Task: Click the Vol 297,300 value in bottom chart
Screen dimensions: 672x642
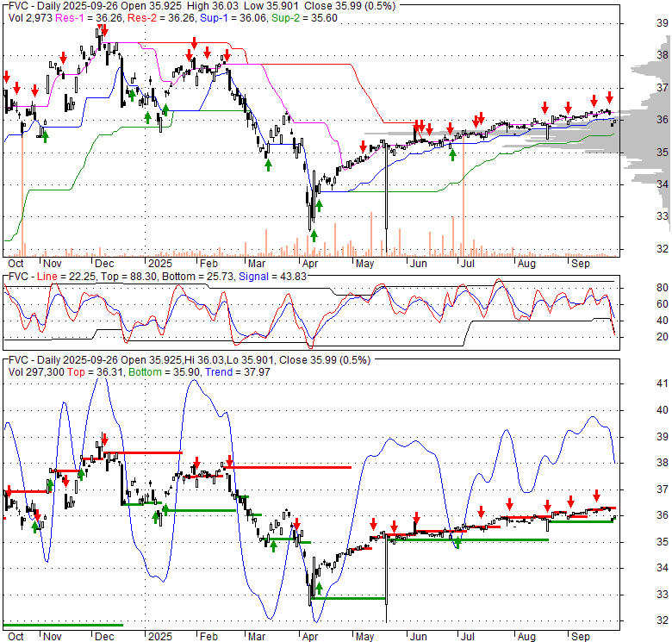Action: point(36,372)
